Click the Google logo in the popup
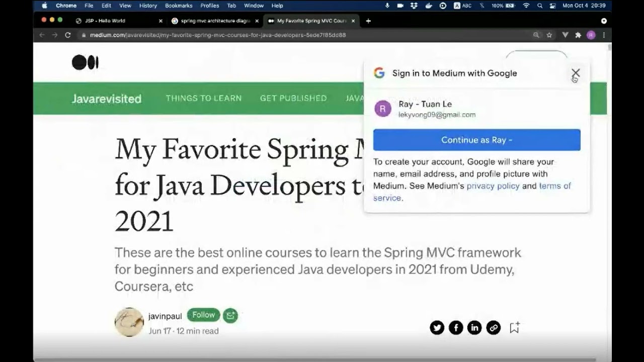This screenshot has width=644, height=362. tap(379, 73)
